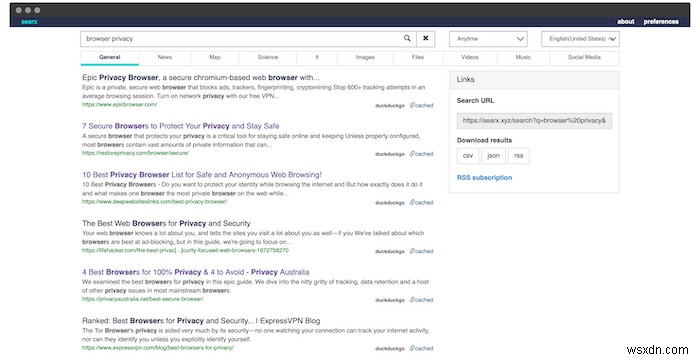Open Ranked: Best Browsers ExpressVPN Blog result
Image resolution: width=700 pixels, height=360 pixels.
coord(201,321)
